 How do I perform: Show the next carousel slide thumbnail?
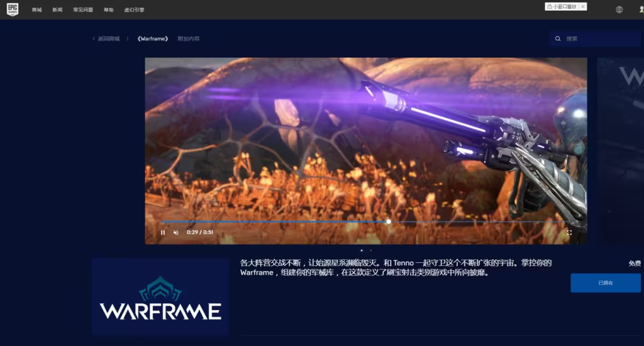tap(621, 151)
